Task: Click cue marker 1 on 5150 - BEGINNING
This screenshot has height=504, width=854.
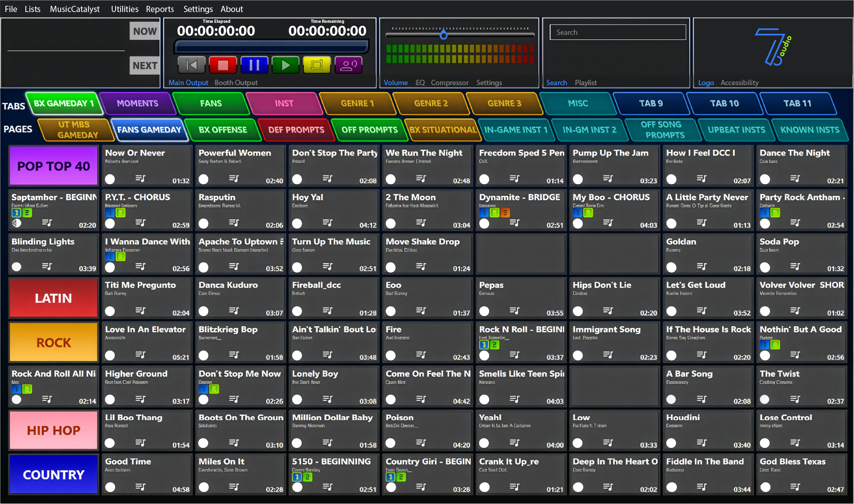Action: pos(297,477)
